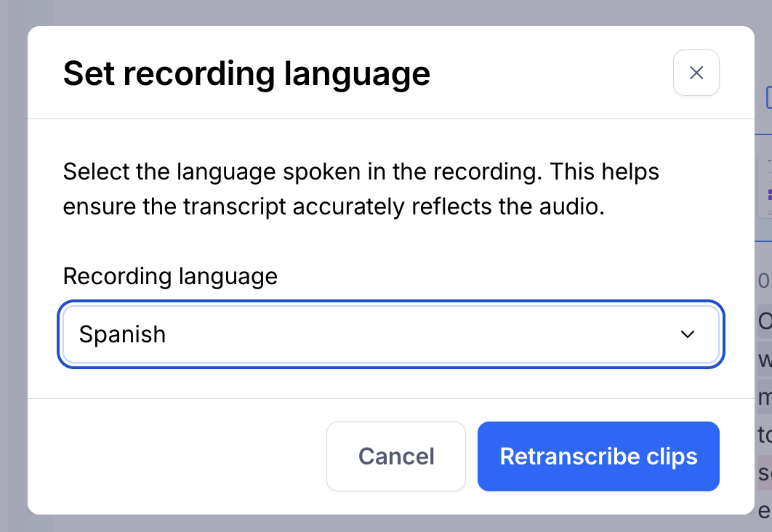The image size is (772, 532).
Task: Click the dimmed backdrop left of the dialog
Action: point(13,291)
